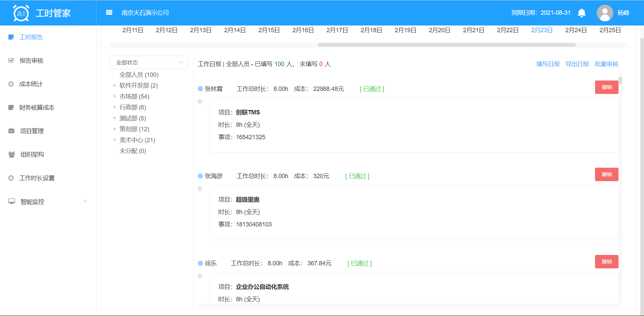Open 报告审核 in the sidebar menu

(x=31, y=61)
